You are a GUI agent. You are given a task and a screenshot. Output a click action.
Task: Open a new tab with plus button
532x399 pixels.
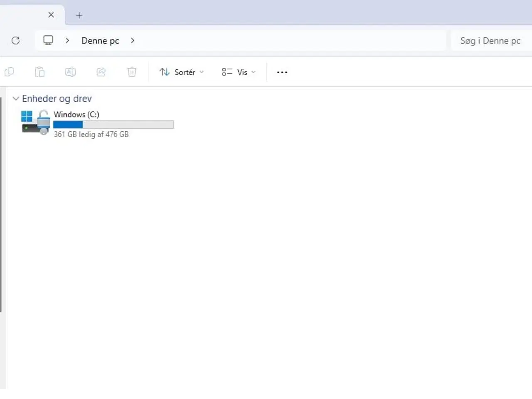point(79,15)
